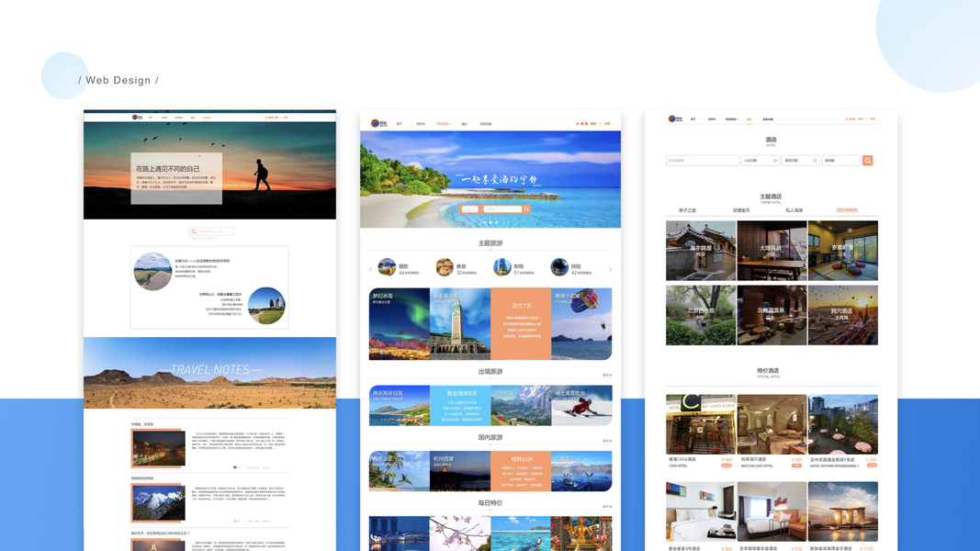This screenshot has height=551, width=980.
Task: Click the logo in the beach banner page header
Action: point(378,123)
